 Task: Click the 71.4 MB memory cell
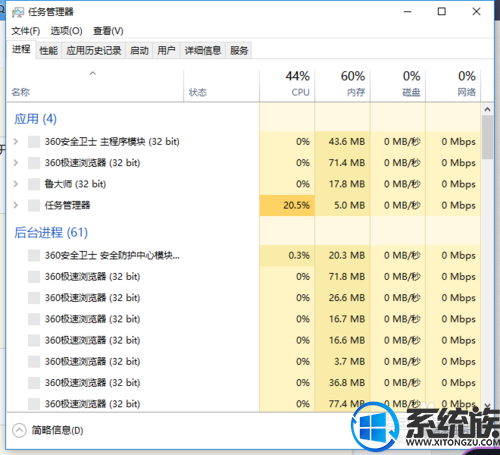click(343, 163)
